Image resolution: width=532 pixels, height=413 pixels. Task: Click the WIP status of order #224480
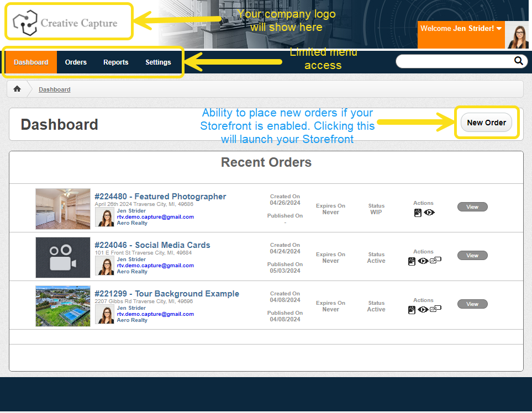click(376, 212)
